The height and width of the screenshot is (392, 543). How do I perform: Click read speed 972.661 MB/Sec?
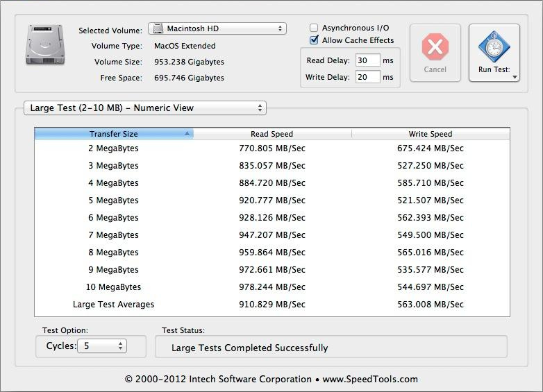click(x=272, y=269)
